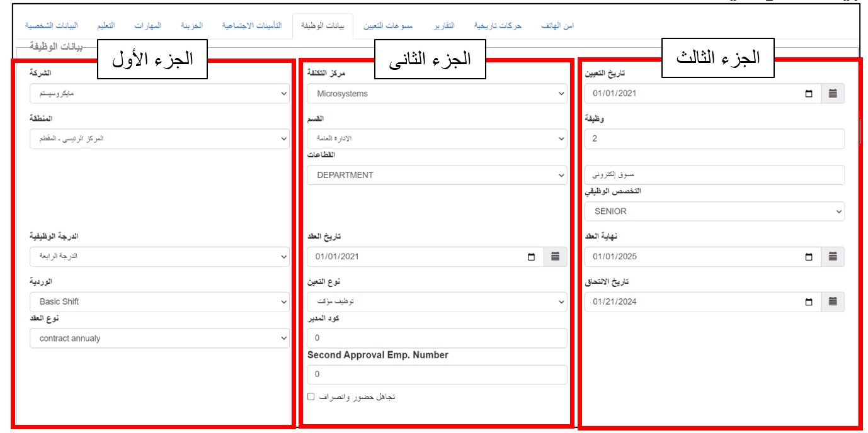868x433 pixels.
Task: Expand the الشركة dropdown
Action: [x=159, y=94]
